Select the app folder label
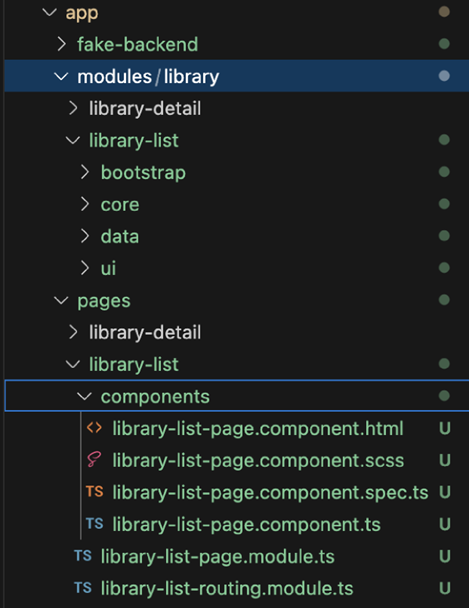Screen dimensions: 469x608 click(x=82, y=14)
